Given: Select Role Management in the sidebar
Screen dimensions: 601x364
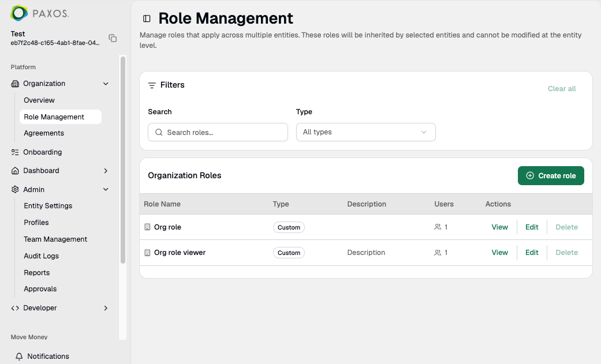Looking at the screenshot, I should click(x=61, y=117).
